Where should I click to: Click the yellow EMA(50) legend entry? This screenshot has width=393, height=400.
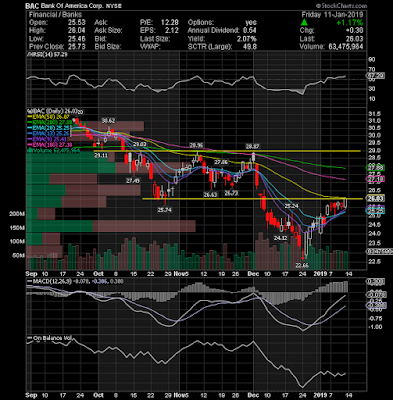[x=48, y=117]
